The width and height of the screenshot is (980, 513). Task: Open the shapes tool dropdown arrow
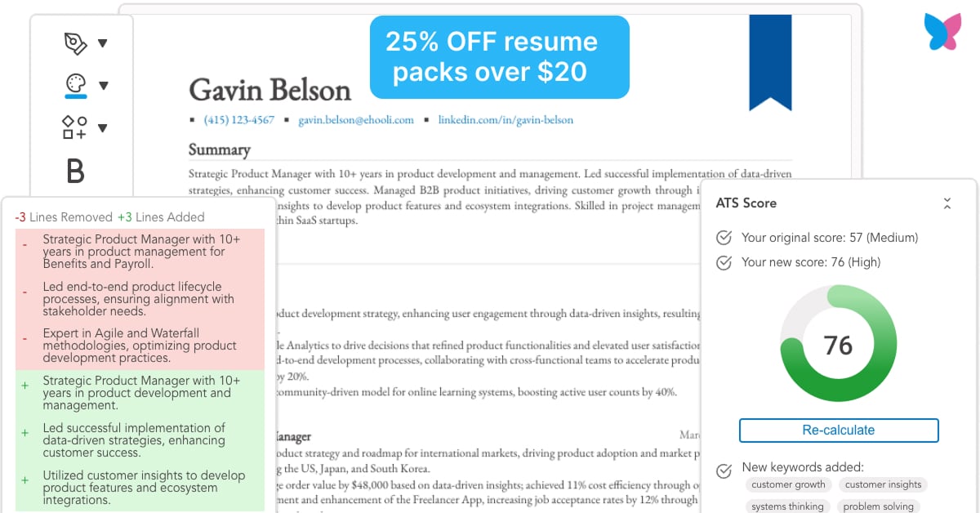click(105, 127)
